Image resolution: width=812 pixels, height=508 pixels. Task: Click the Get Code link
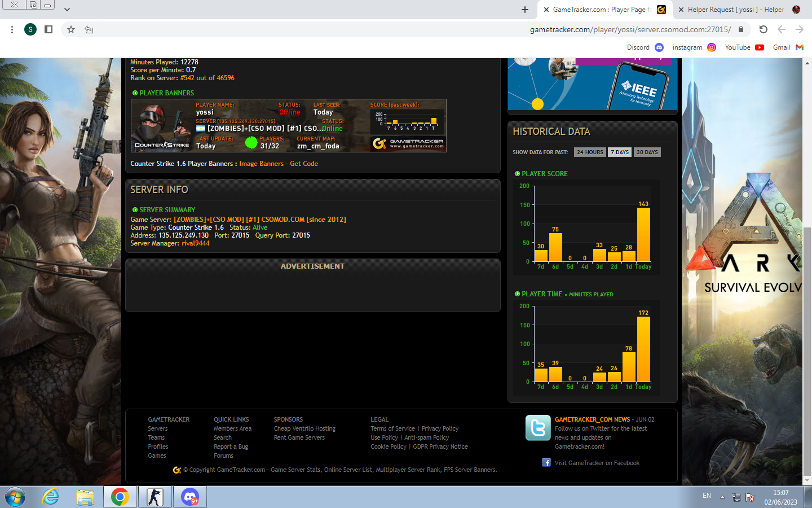click(304, 164)
